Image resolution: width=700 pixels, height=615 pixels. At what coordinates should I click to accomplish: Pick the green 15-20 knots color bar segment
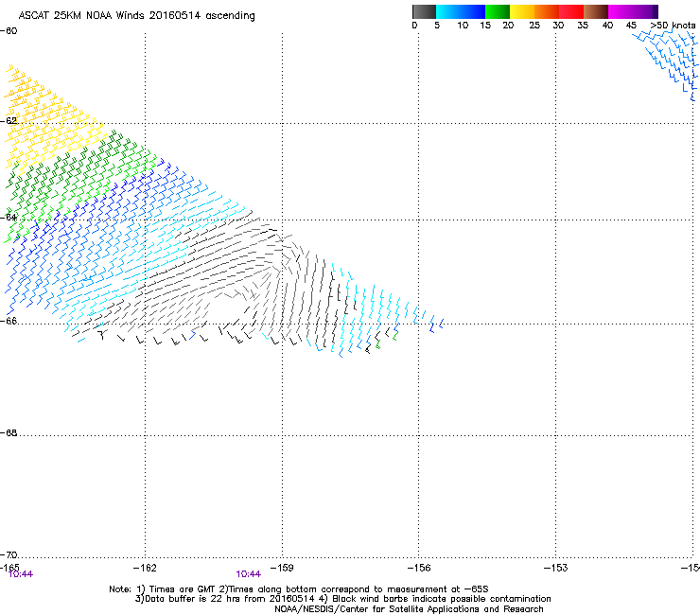tap(498, 11)
